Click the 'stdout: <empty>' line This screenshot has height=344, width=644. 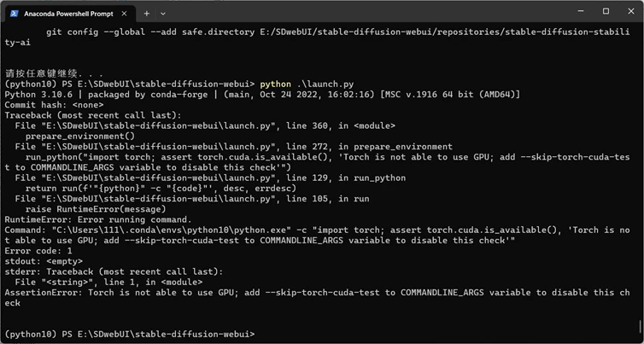[x=43, y=262]
